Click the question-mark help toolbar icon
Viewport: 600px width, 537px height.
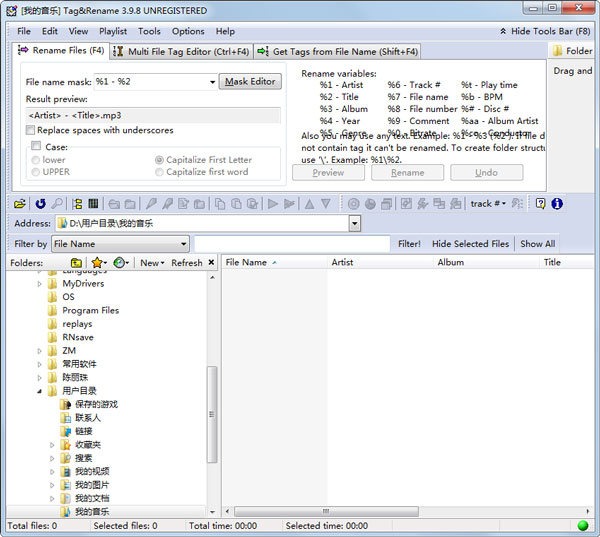(540, 204)
